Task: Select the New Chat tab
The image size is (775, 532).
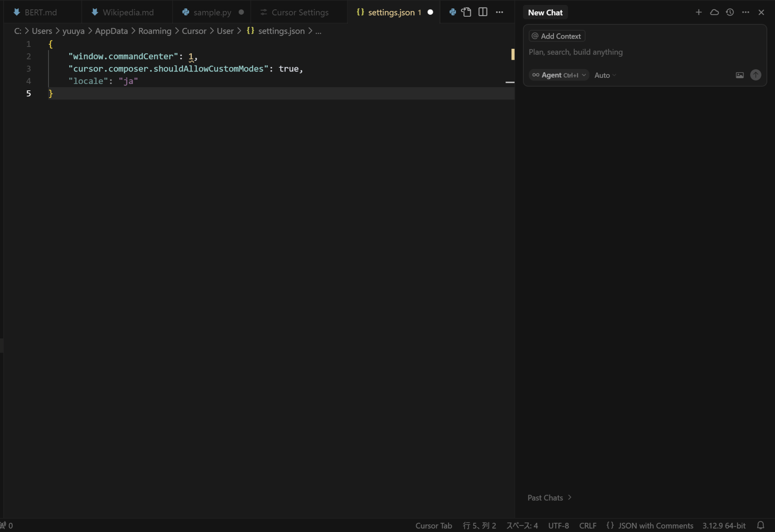Action: point(545,12)
